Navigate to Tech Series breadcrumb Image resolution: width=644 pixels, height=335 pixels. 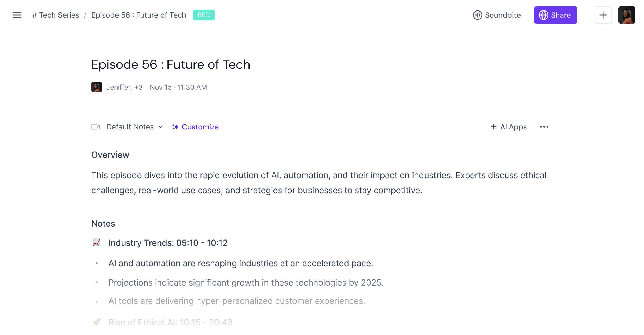tap(56, 15)
